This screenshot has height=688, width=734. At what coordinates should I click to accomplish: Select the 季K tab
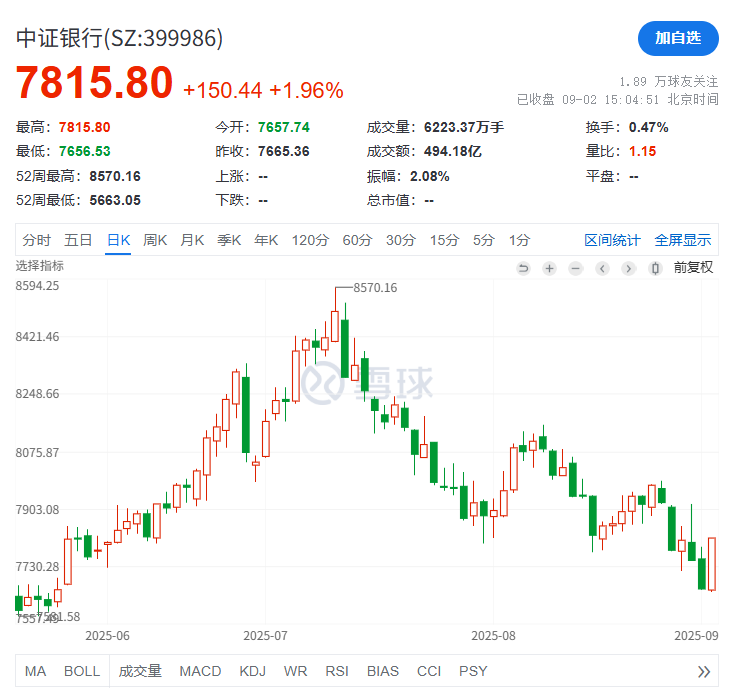(x=229, y=240)
